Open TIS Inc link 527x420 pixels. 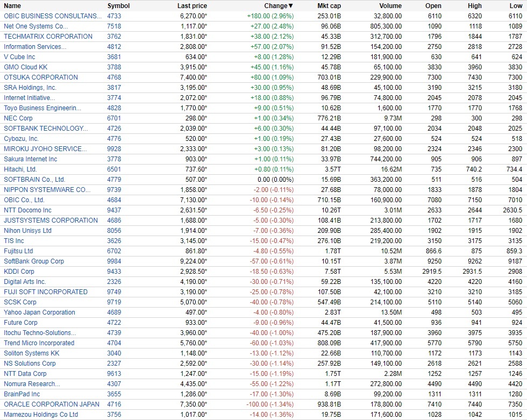click(14, 240)
